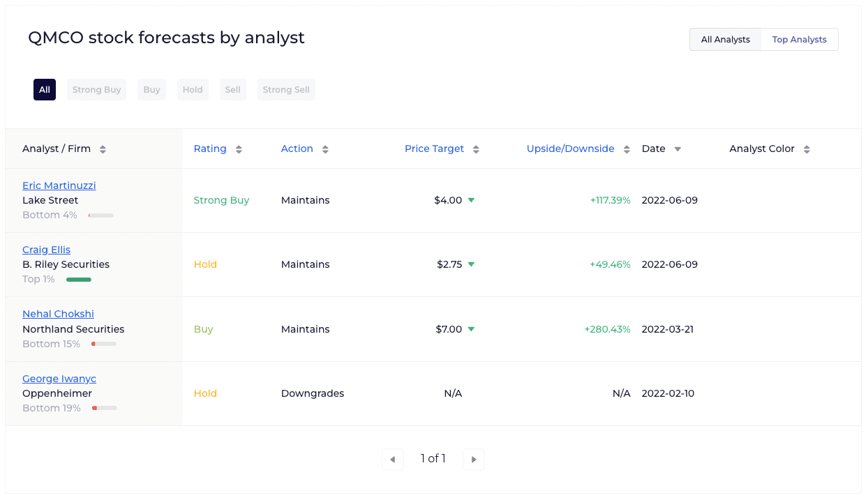View Craig Ellis analyst page
This screenshot has height=500, width=868.
coord(46,250)
